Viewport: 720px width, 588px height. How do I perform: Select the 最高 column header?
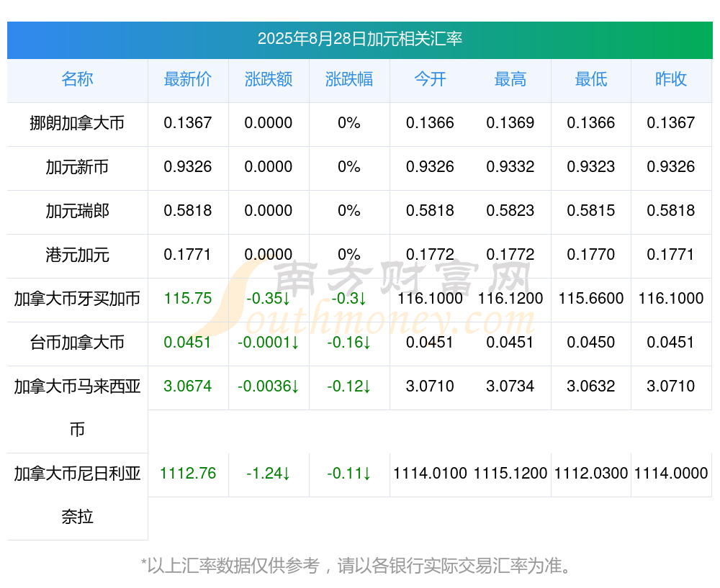(x=510, y=79)
